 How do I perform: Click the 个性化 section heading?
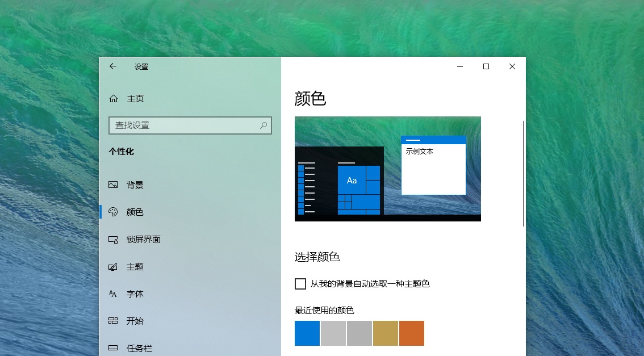point(121,152)
